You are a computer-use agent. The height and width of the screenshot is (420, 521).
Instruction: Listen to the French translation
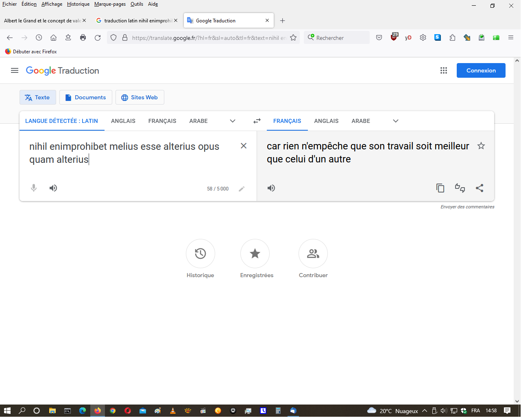(271, 188)
